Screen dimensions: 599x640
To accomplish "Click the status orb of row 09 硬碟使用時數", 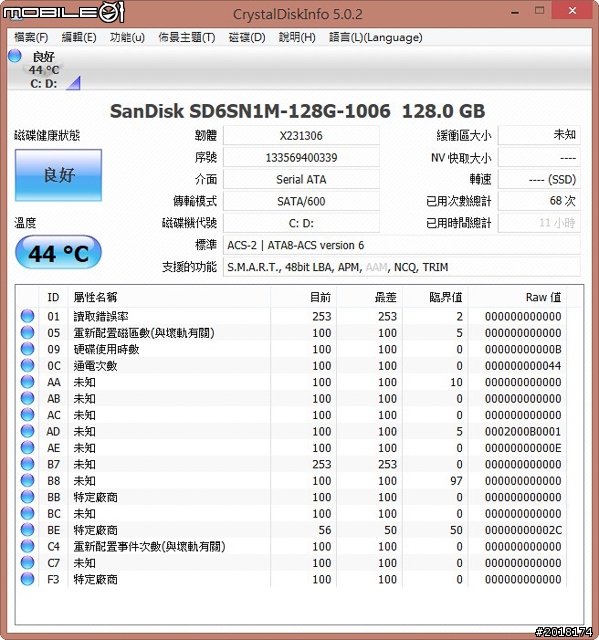I will 27,349.
